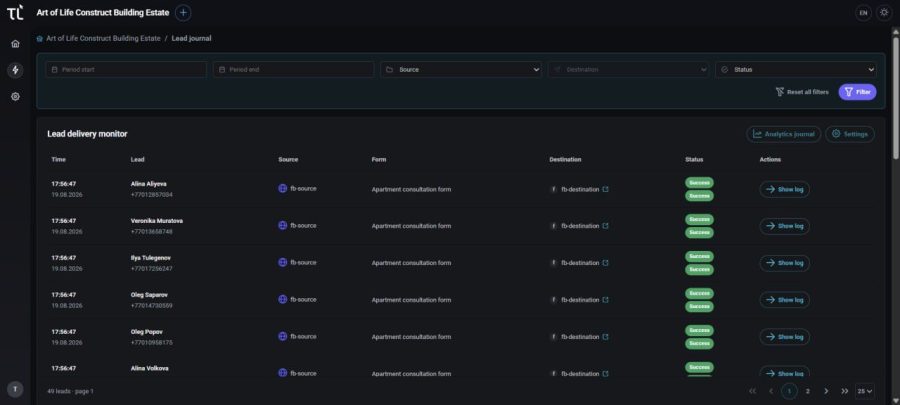This screenshot has width=900, height=405.
Task: Click the Period end date field
Action: click(293, 69)
